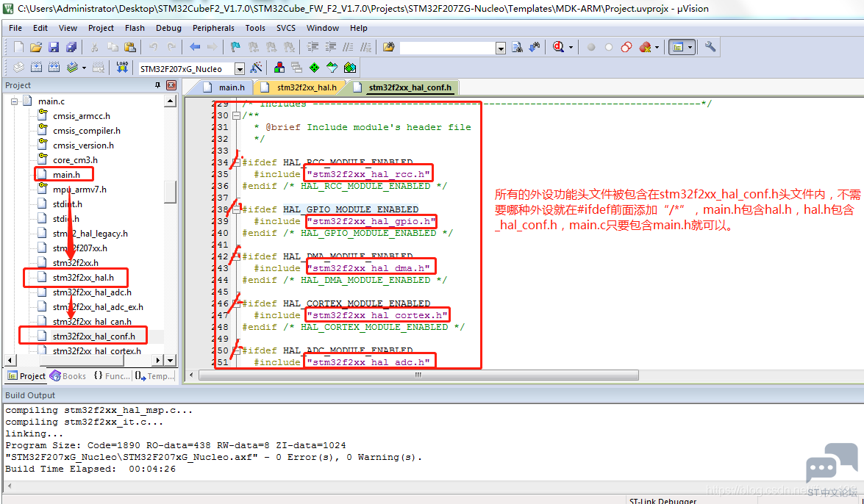Open the Find in Files dialog
The height and width of the screenshot is (504, 864).
pyautogui.click(x=388, y=47)
